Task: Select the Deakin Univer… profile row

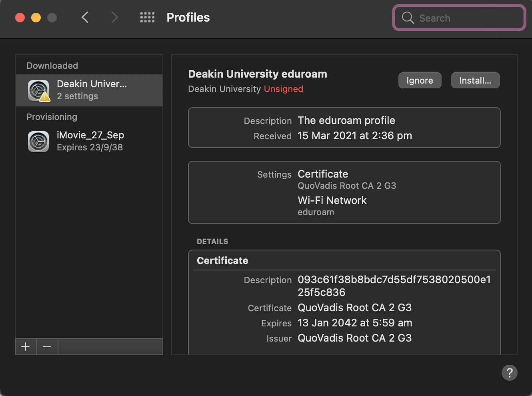Action: [89, 90]
